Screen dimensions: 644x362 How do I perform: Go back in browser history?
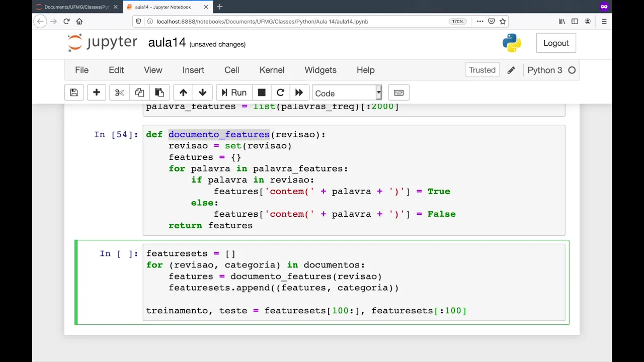point(40,22)
